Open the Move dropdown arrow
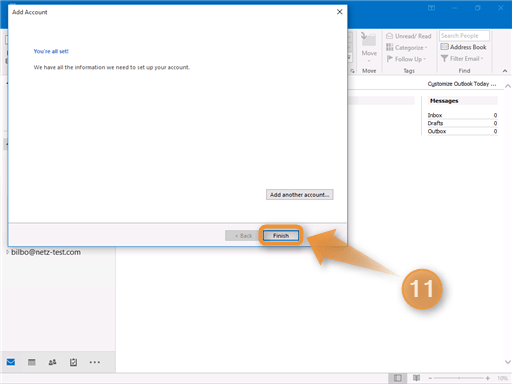This screenshot has height=384, width=512. pyautogui.click(x=369, y=61)
